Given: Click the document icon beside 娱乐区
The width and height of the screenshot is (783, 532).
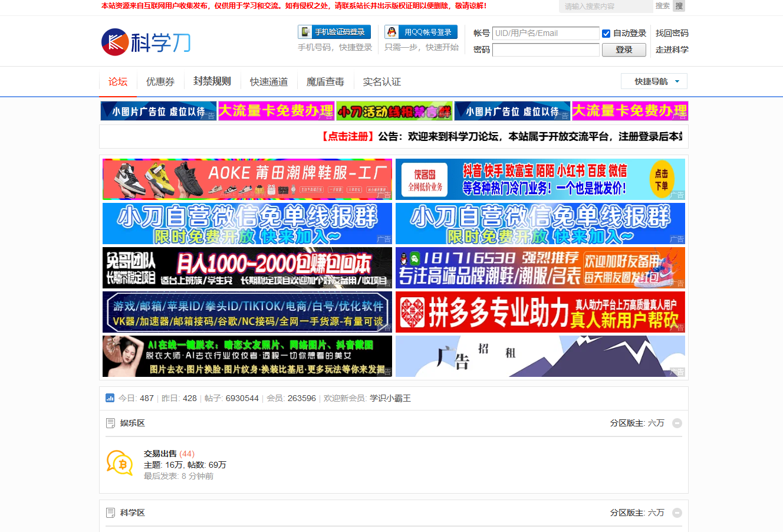Looking at the screenshot, I should pos(110,423).
